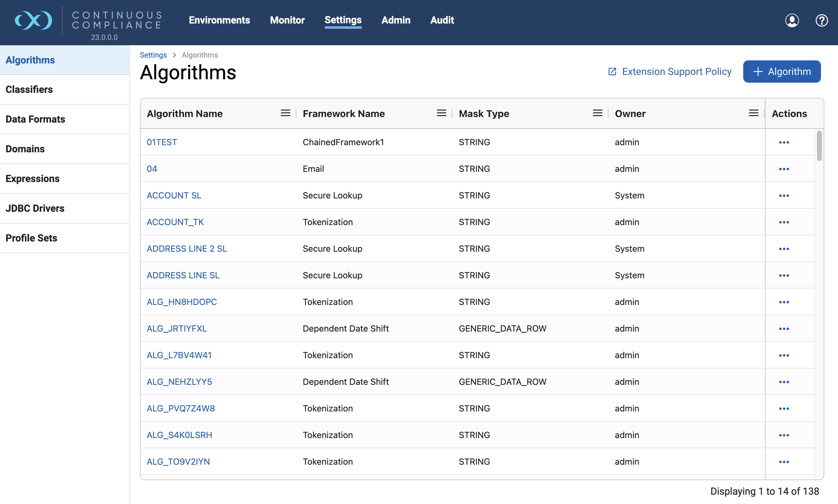The height and width of the screenshot is (504, 838).
Task: Open actions menu for ADDRESS LINE SL
Action: coord(783,276)
